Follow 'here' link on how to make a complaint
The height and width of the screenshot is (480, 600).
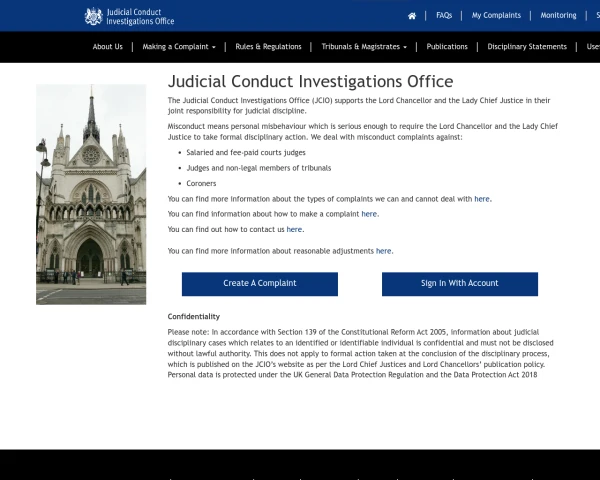369,214
